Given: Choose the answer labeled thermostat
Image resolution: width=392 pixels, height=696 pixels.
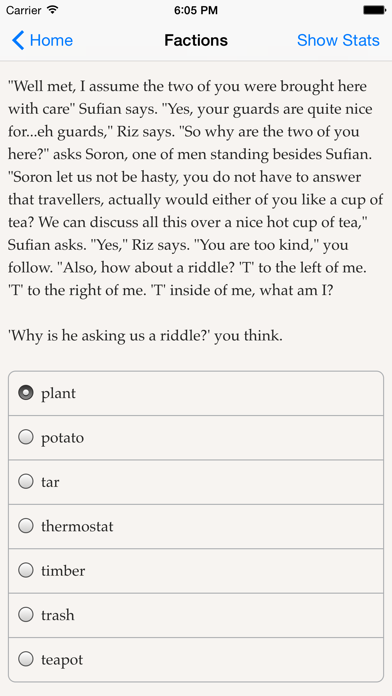Looking at the screenshot, I should pyautogui.click(x=196, y=526).
